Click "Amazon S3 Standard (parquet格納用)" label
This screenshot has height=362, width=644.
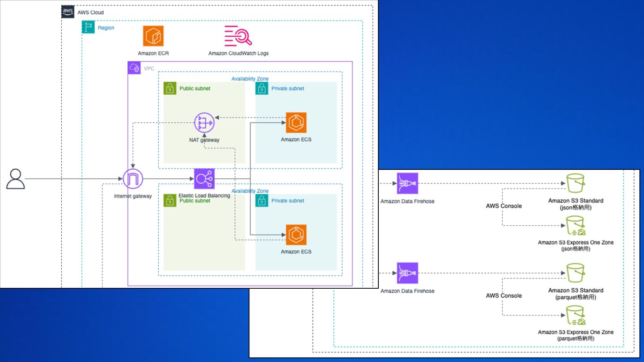pos(576,294)
